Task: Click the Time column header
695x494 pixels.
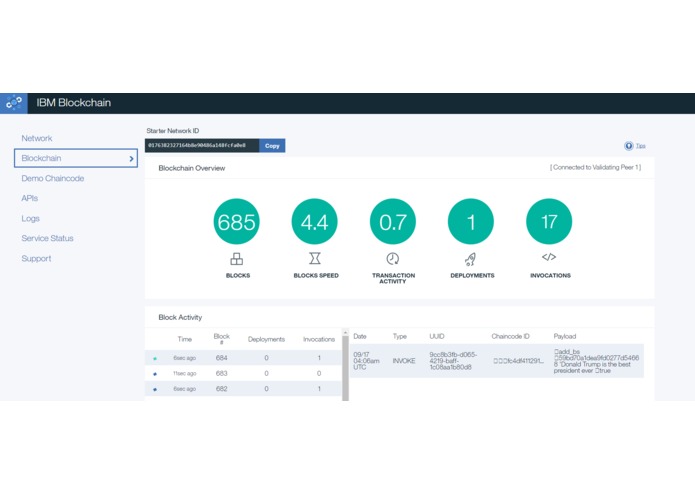Action: pyautogui.click(x=185, y=339)
